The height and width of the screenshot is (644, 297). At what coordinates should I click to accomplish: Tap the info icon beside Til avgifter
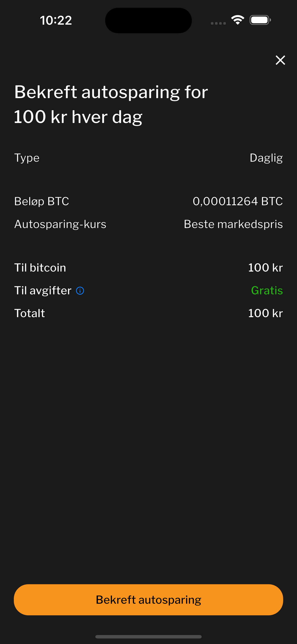click(x=80, y=291)
